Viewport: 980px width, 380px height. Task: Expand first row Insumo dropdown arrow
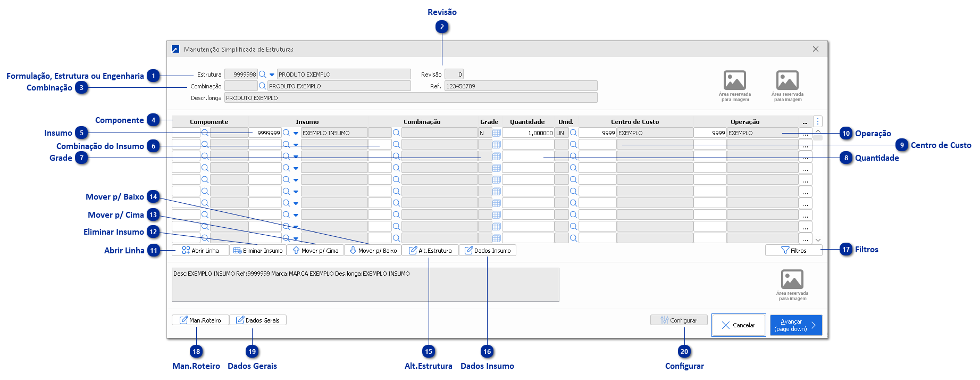296,133
